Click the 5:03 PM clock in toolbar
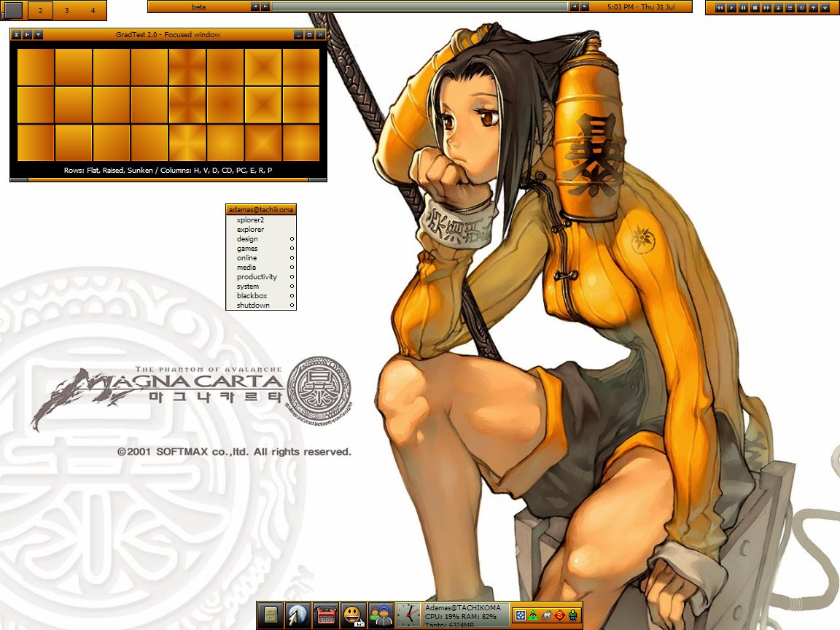This screenshot has height=630, width=840. tap(640, 7)
